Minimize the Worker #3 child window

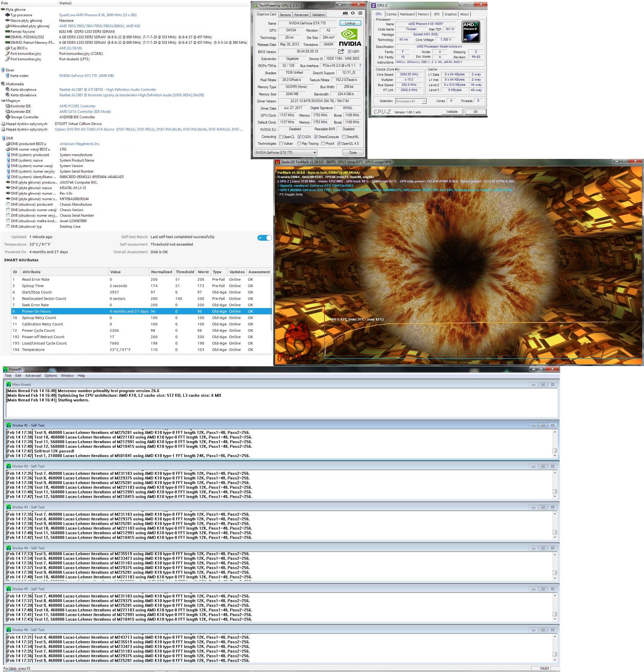(x=533, y=507)
